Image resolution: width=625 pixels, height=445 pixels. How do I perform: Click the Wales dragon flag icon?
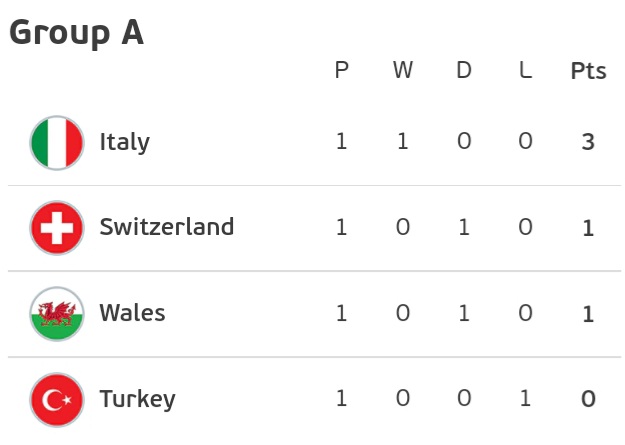[57, 314]
